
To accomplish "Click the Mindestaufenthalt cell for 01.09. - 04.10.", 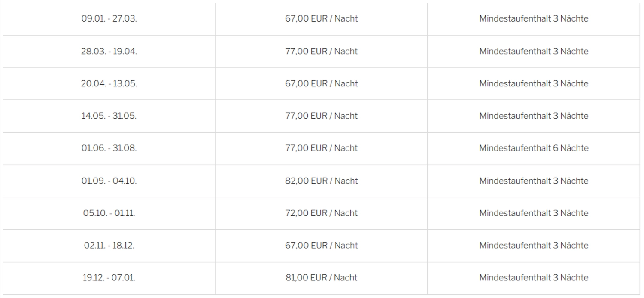I will click(534, 181).
